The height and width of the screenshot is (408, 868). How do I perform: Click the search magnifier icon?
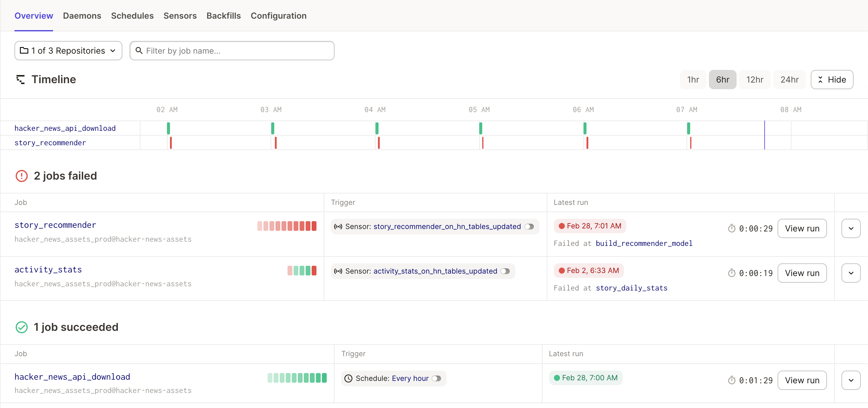tap(139, 51)
